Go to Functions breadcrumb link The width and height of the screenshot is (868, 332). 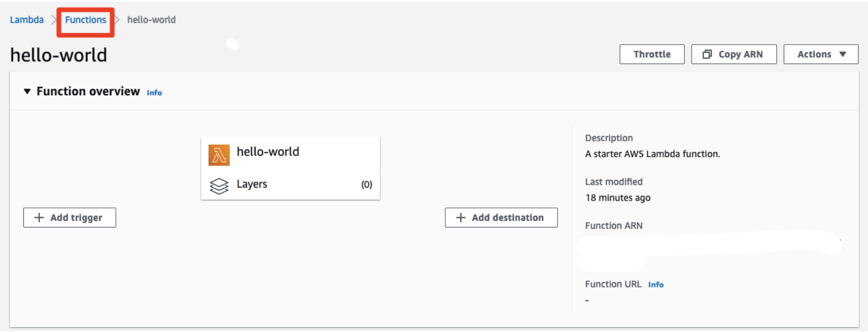[x=86, y=20]
